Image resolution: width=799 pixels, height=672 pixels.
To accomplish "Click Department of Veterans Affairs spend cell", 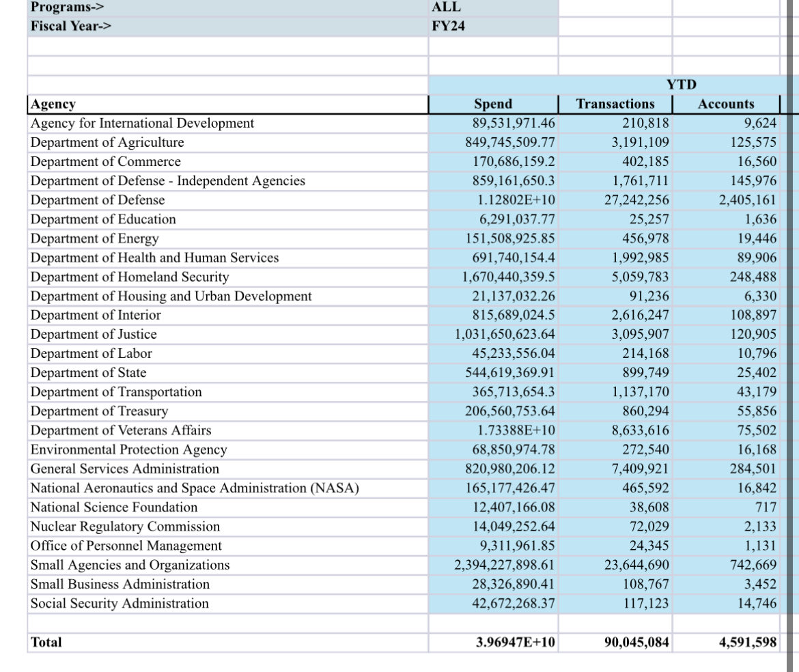I will [x=493, y=430].
